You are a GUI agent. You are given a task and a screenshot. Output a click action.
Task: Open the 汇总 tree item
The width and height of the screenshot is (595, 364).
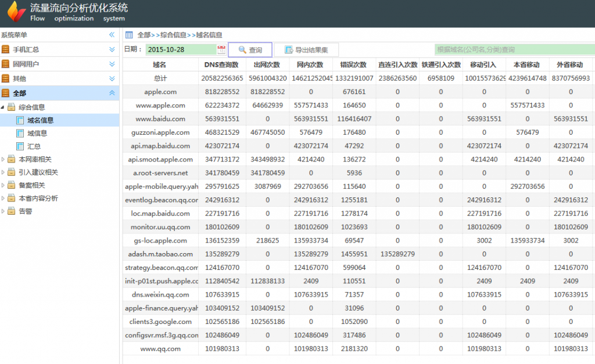pos(34,146)
